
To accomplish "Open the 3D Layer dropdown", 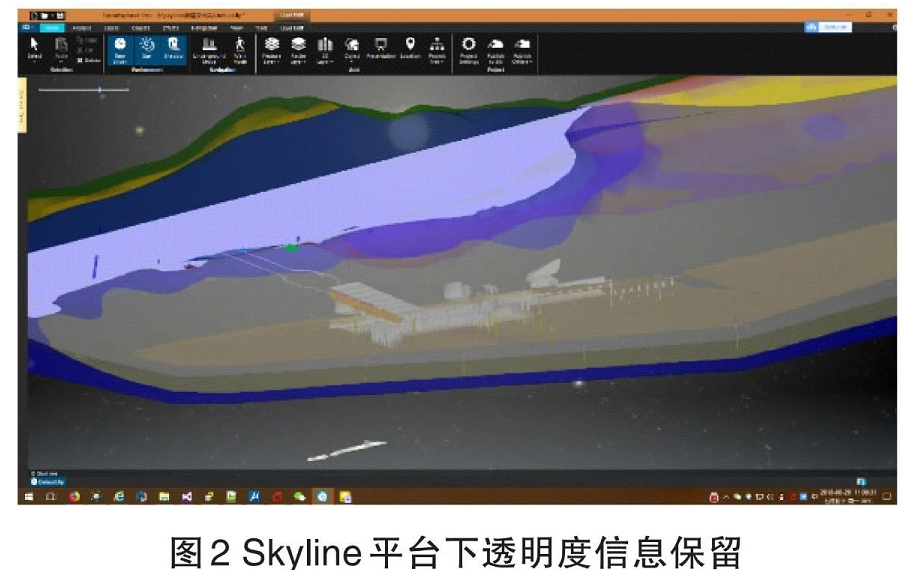I will click(325, 50).
